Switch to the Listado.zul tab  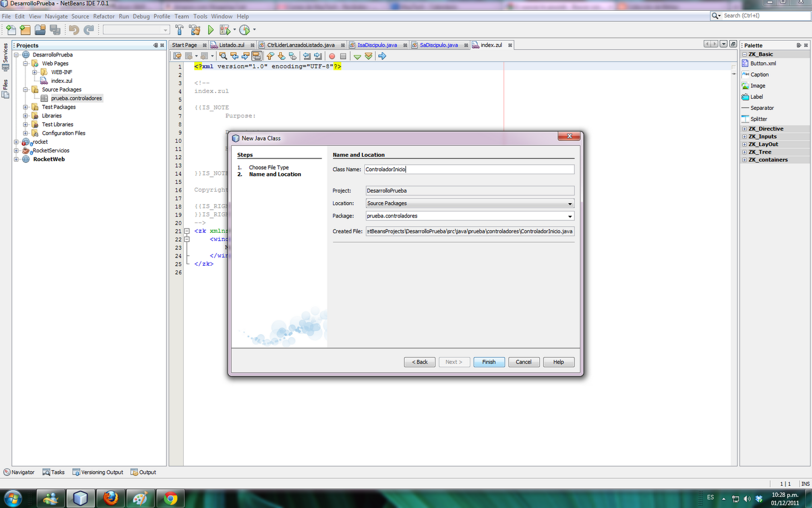pos(231,45)
